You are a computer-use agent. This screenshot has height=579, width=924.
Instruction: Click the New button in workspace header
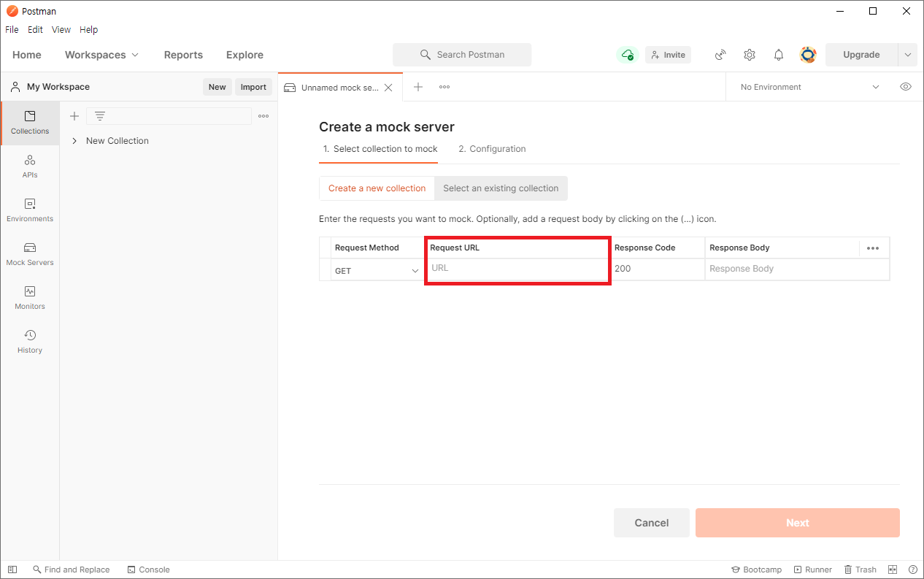click(x=217, y=87)
